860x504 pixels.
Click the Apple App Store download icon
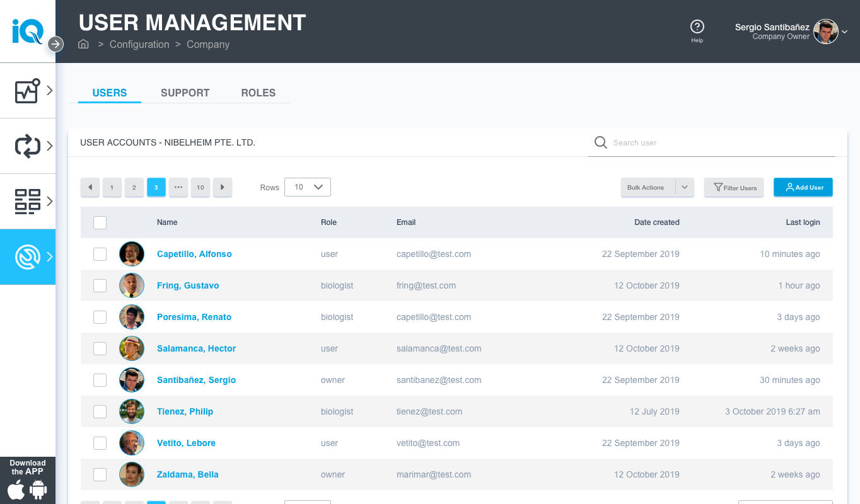tap(17, 490)
